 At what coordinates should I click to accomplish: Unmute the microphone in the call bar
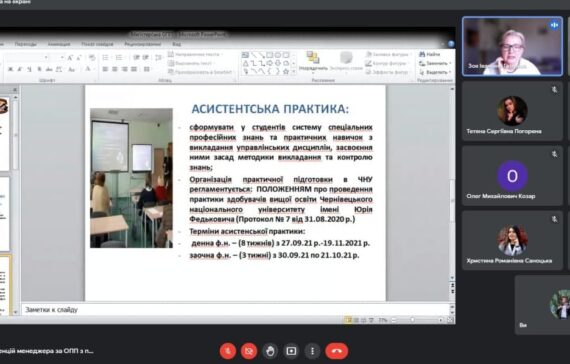pos(228,351)
